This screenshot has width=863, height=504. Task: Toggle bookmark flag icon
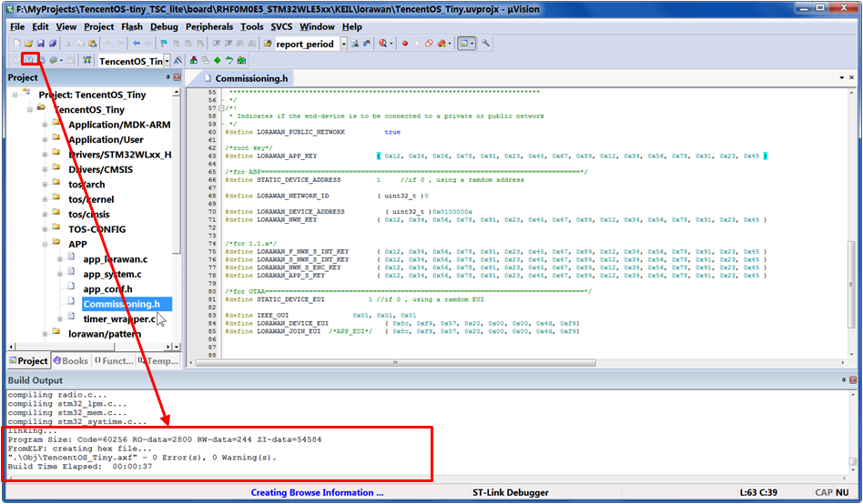coord(164,44)
